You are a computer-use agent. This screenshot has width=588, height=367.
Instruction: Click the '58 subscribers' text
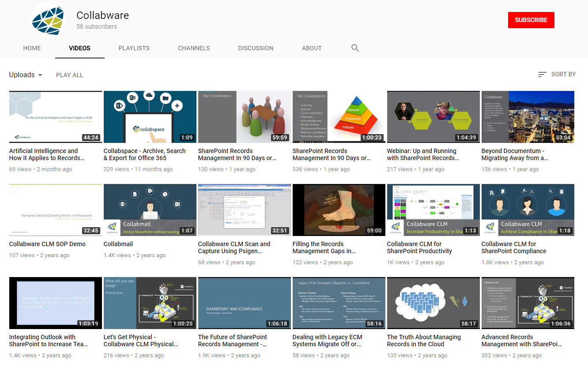coord(97,26)
